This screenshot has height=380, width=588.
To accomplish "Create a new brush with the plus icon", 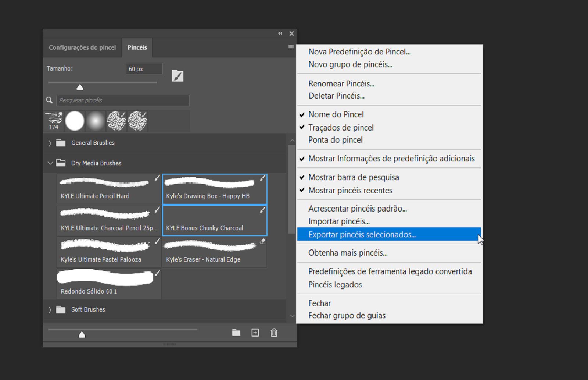I will tap(255, 332).
